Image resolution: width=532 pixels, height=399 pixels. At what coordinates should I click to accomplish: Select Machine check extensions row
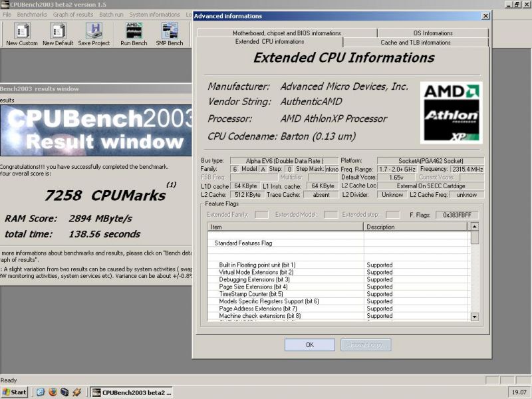coord(339,316)
